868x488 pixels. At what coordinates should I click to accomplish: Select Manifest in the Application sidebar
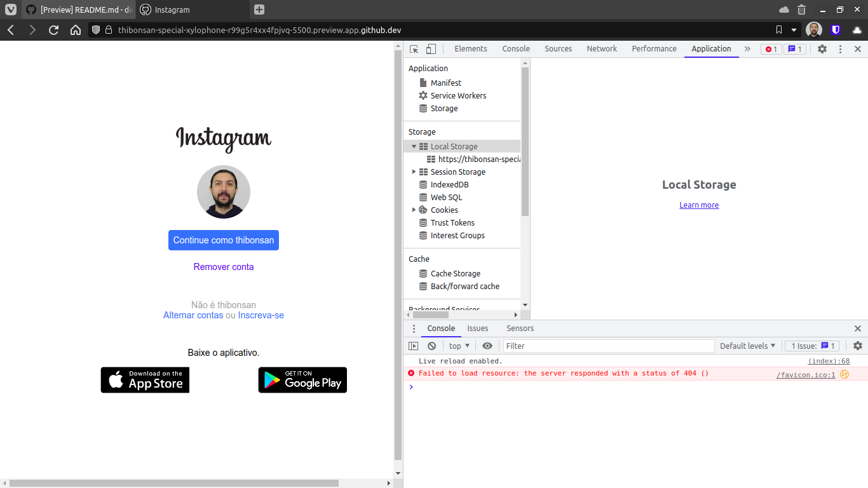click(x=446, y=83)
